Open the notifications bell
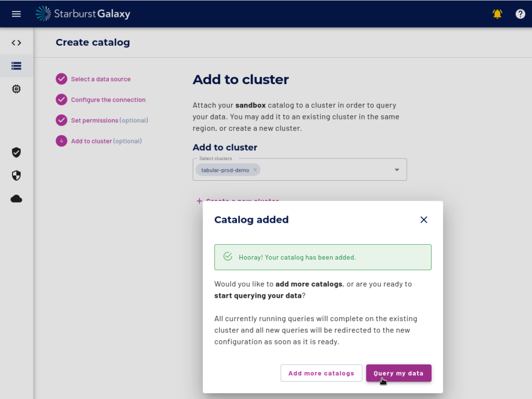The image size is (532, 399). point(497,14)
